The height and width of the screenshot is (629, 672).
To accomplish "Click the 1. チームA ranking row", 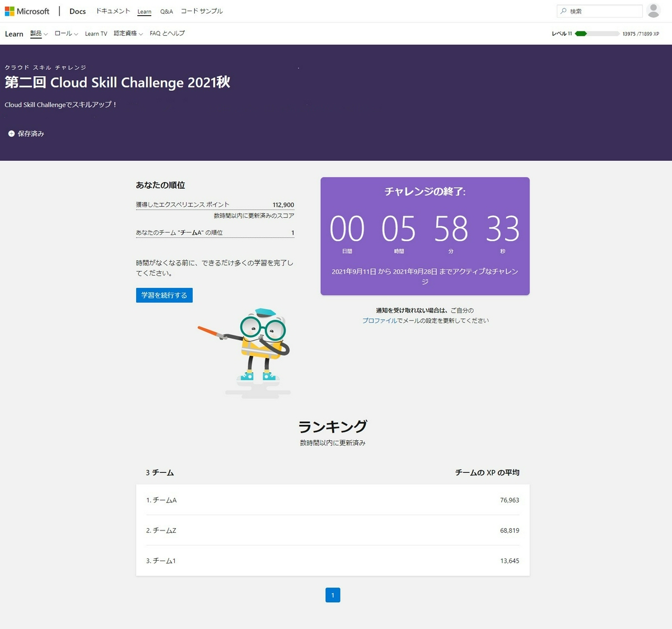I will coord(333,500).
